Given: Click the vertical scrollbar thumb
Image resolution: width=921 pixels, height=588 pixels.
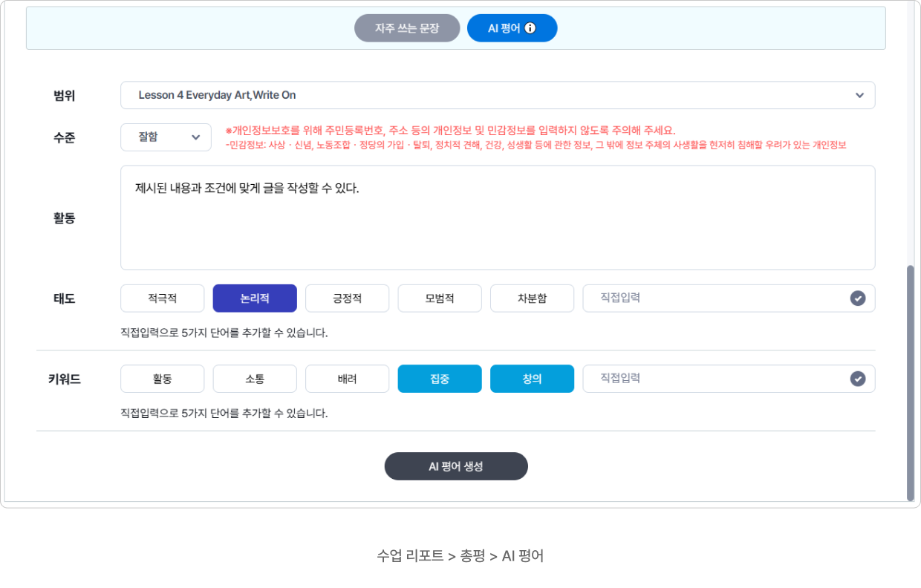Looking at the screenshot, I should pos(911,382).
